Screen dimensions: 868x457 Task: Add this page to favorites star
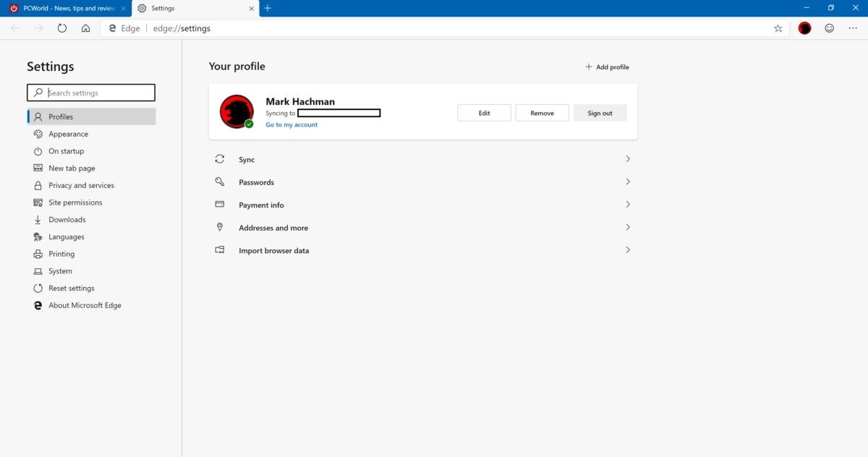pos(778,28)
